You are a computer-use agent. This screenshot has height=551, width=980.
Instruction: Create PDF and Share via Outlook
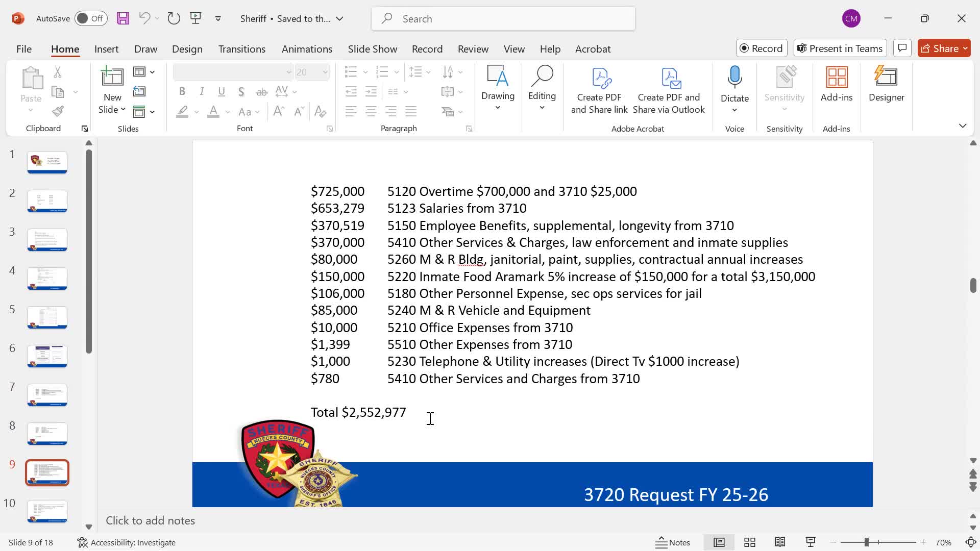(x=669, y=91)
